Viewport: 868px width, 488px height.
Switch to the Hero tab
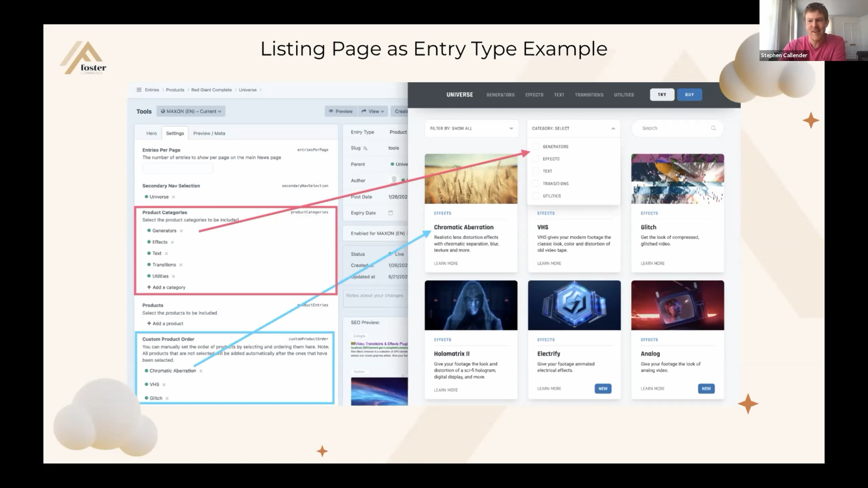(x=151, y=133)
